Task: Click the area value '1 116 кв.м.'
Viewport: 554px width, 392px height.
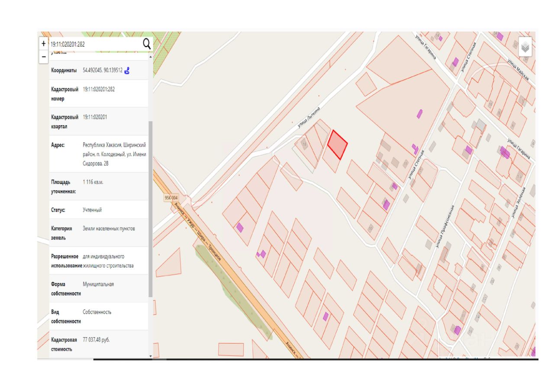Action: 93,182
